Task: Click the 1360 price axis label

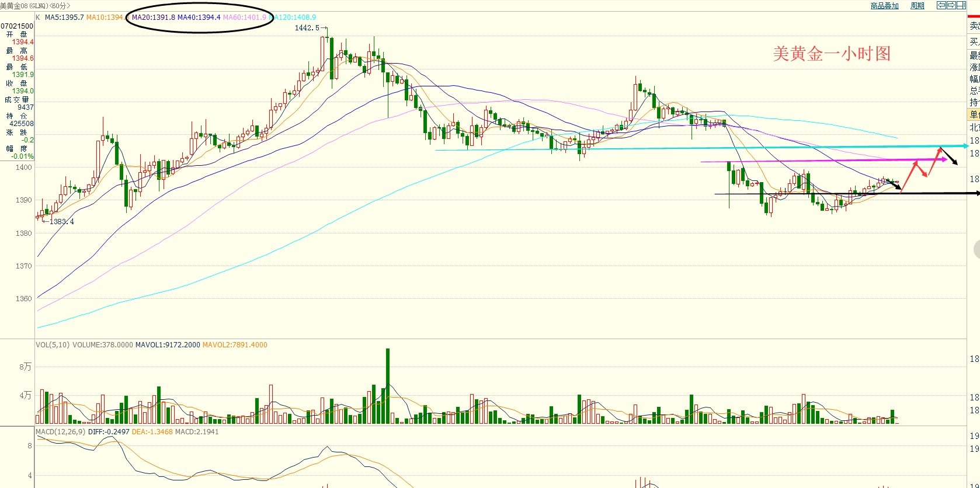Action: 24,299
